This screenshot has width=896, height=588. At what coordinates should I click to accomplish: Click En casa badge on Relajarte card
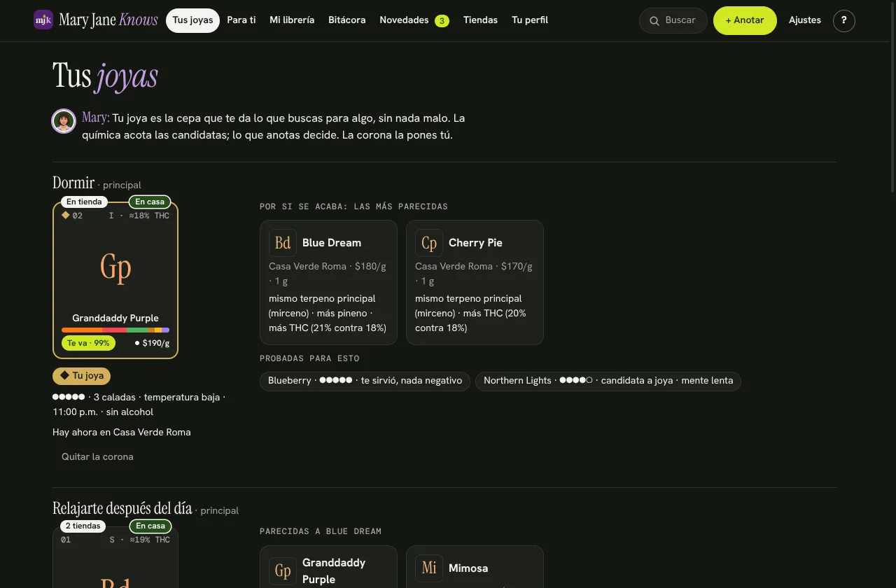click(150, 526)
